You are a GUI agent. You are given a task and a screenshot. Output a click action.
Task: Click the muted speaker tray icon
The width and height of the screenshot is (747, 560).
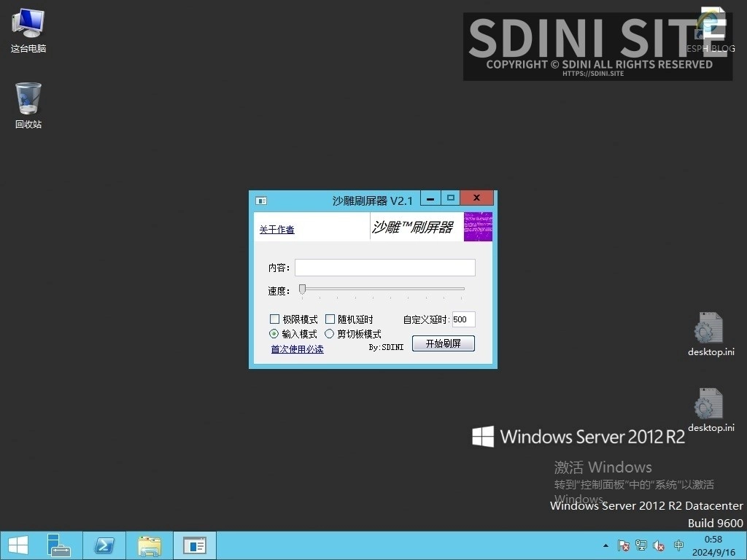click(659, 545)
